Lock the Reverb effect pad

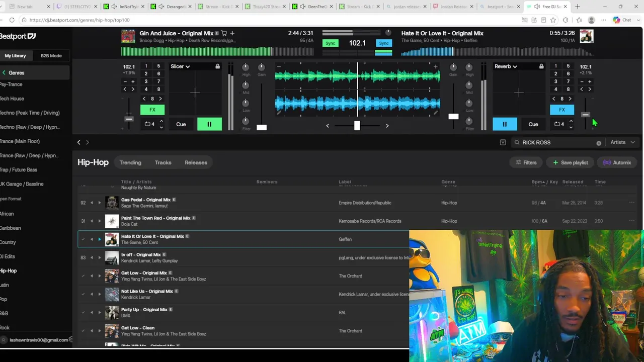tap(541, 66)
